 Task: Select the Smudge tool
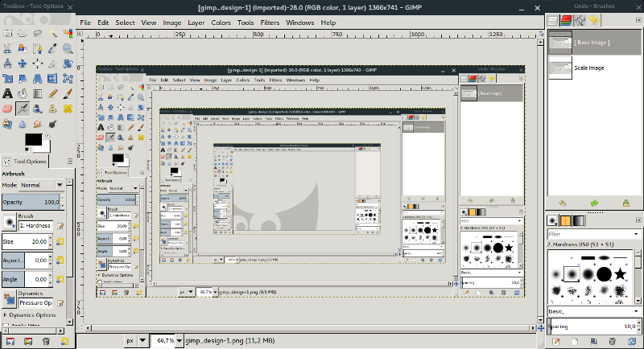[x=37, y=124]
